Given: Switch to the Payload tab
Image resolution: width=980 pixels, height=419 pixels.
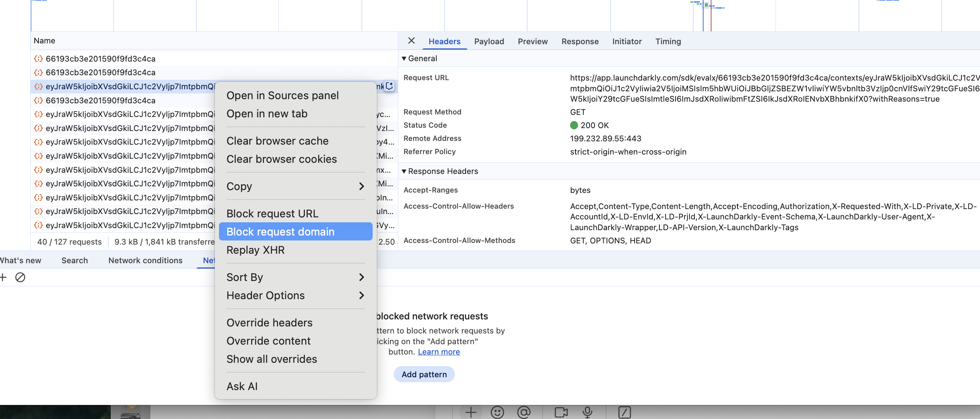Looking at the screenshot, I should 489,41.
